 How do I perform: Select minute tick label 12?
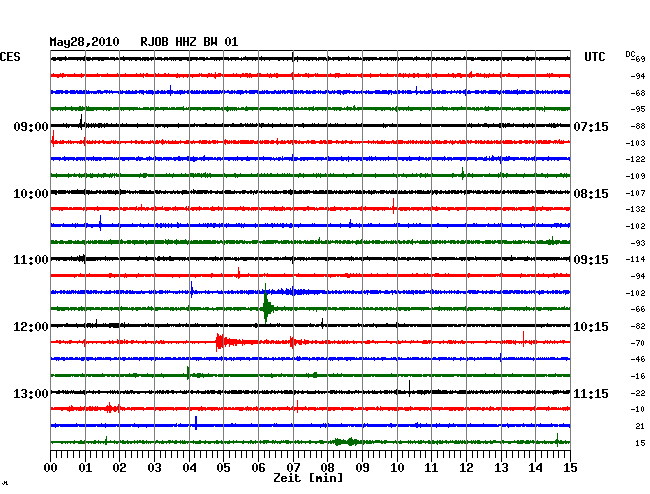pos(466,468)
